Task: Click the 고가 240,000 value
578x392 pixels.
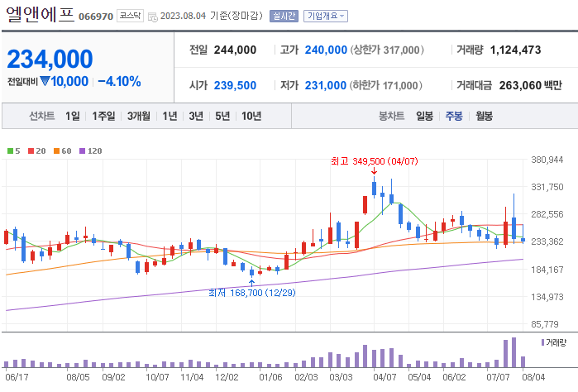Action: click(x=326, y=50)
